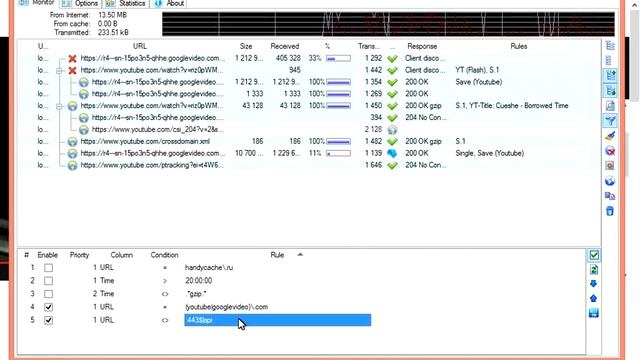Click the globe with red X icon

(x=610, y=151)
